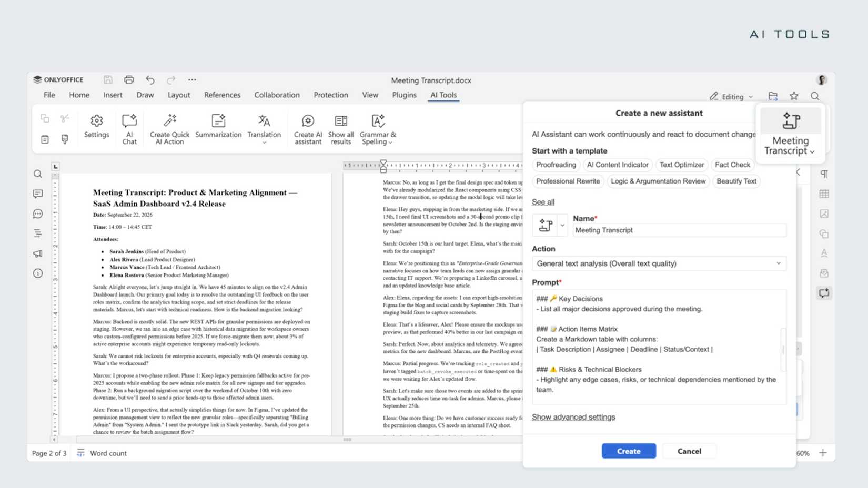The image size is (868, 488).
Task: Expand the Meeting Transcript assistant dropdown
Action: click(x=812, y=152)
